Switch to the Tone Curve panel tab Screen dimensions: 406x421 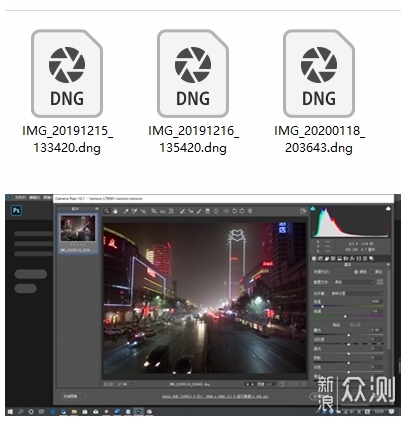(321, 258)
